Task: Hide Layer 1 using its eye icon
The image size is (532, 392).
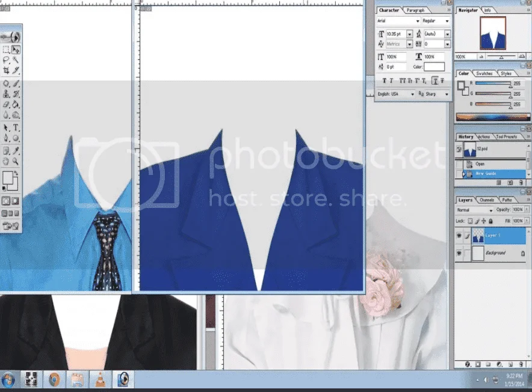Action: click(x=459, y=236)
